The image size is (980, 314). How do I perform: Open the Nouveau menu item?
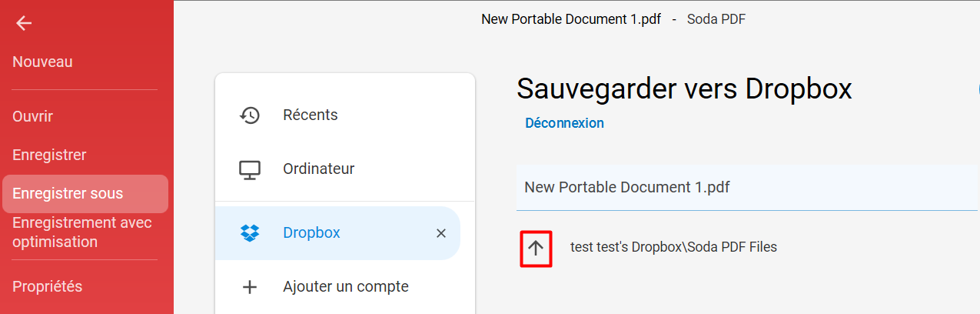[x=42, y=62]
